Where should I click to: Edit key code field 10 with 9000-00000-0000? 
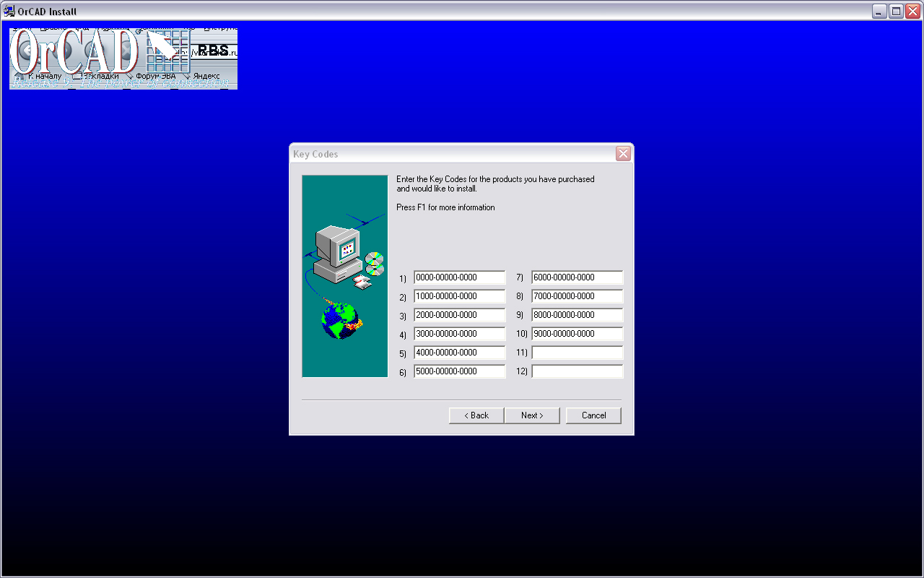click(577, 334)
